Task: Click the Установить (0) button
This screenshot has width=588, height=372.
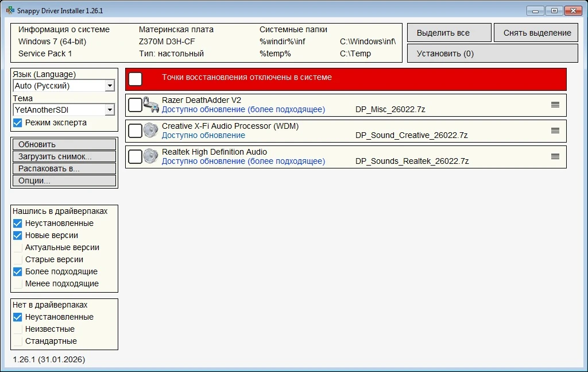Action: click(492, 53)
